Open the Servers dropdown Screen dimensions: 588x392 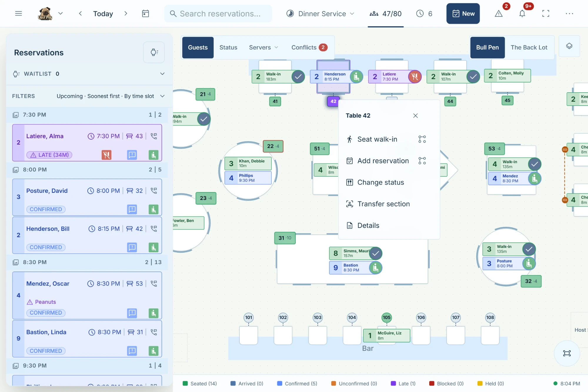pyautogui.click(x=263, y=47)
